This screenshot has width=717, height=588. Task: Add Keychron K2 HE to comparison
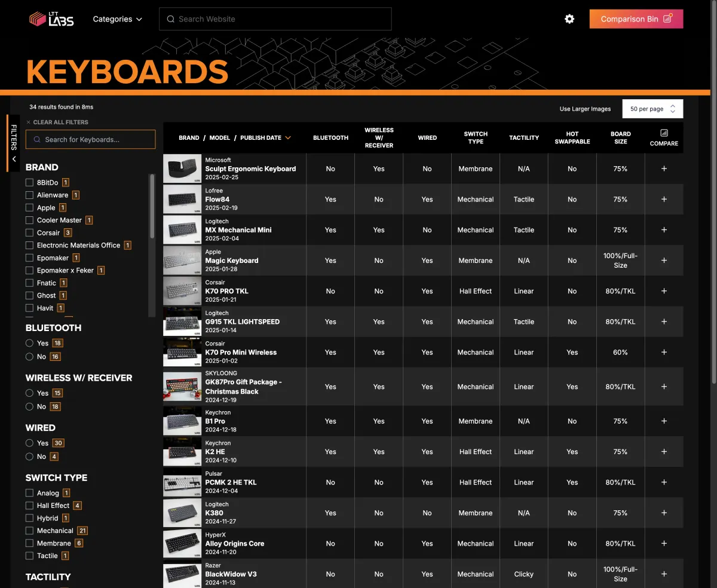click(x=664, y=452)
